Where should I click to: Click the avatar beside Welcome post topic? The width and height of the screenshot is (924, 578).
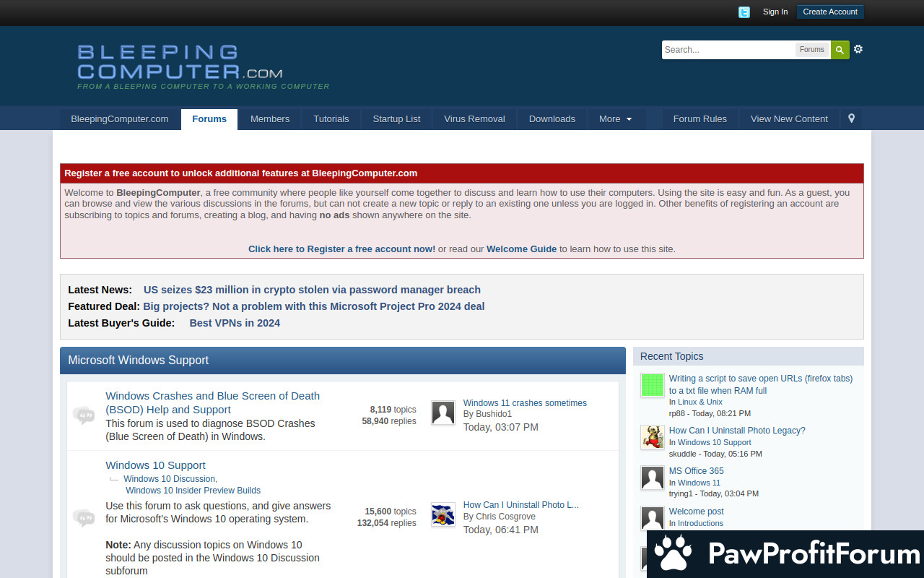(x=653, y=518)
